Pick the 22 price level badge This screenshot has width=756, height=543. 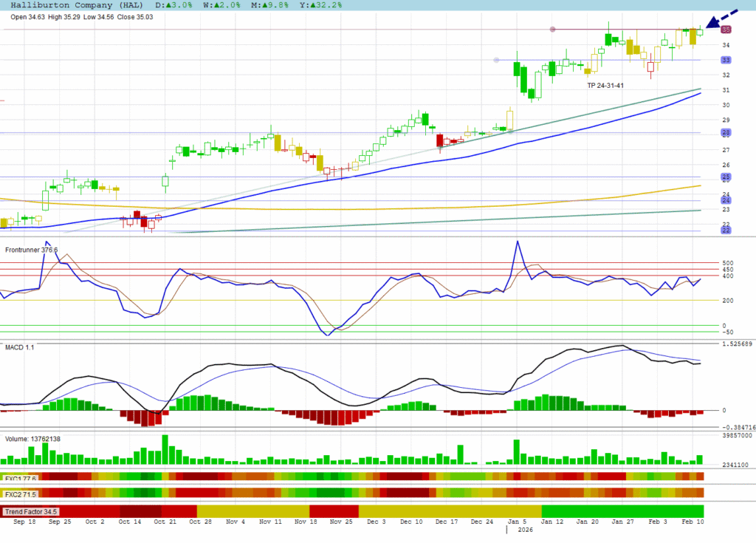coord(726,230)
